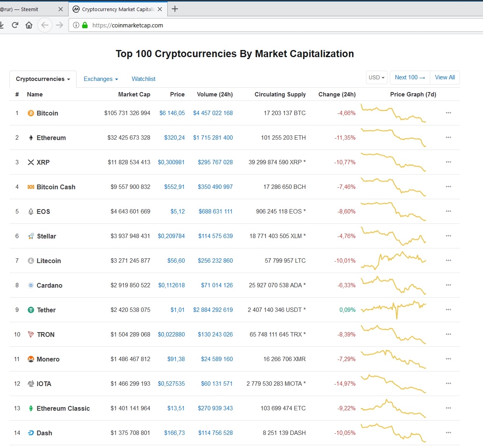Open the three-dot menu for Tether row
This screenshot has width=483, height=448.
pyautogui.click(x=448, y=310)
